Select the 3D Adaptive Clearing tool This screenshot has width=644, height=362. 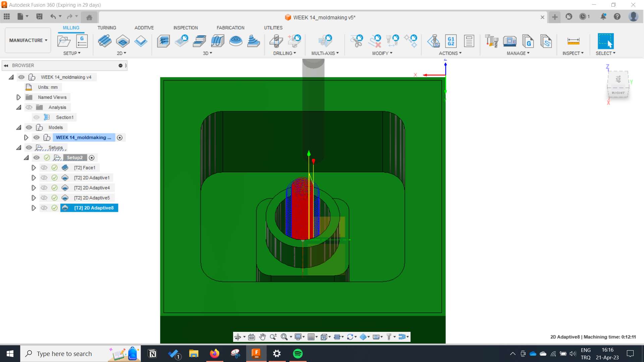tap(163, 41)
